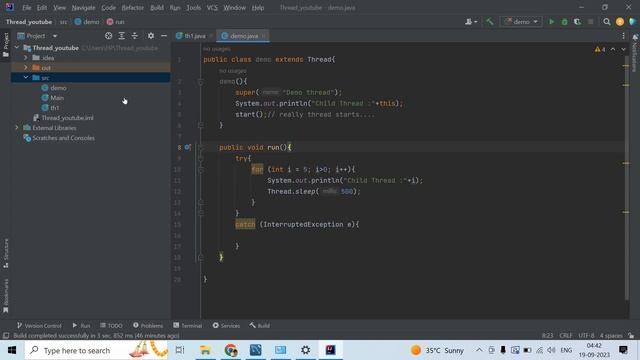Click the run breadcrumb in navigation bar
The image size is (640, 360).
[116, 22]
